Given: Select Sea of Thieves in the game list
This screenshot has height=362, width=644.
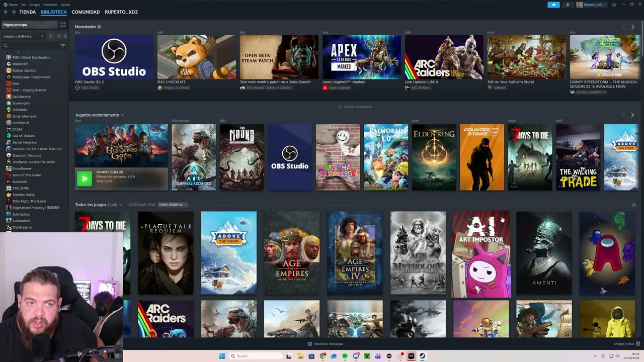Looking at the screenshot, I should [24, 136].
